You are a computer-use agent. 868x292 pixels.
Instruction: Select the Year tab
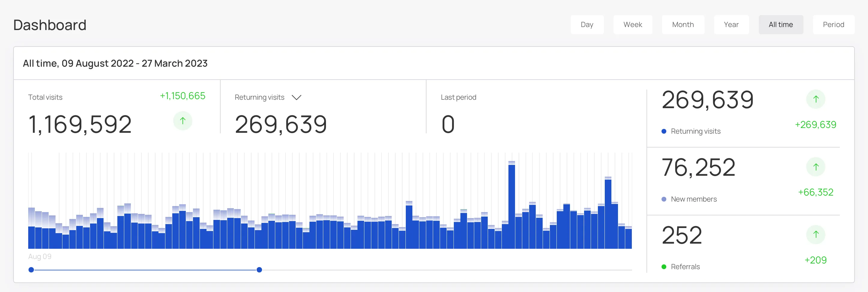pyautogui.click(x=731, y=25)
